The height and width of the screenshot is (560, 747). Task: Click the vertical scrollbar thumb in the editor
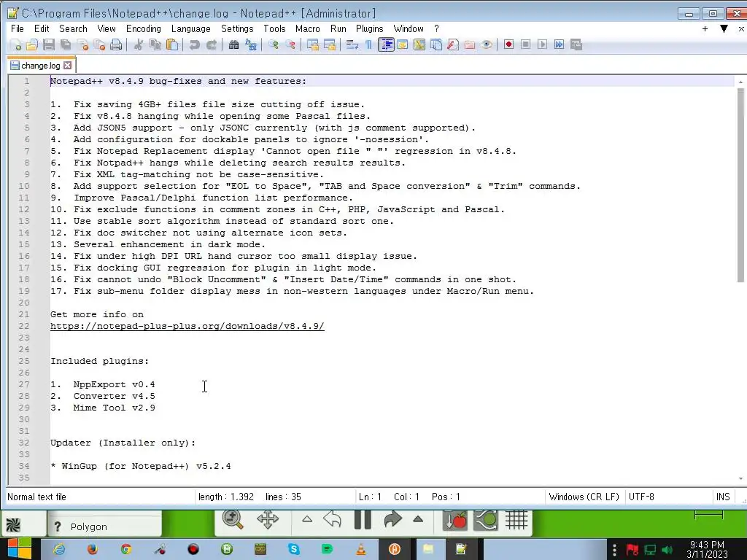[740, 185]
